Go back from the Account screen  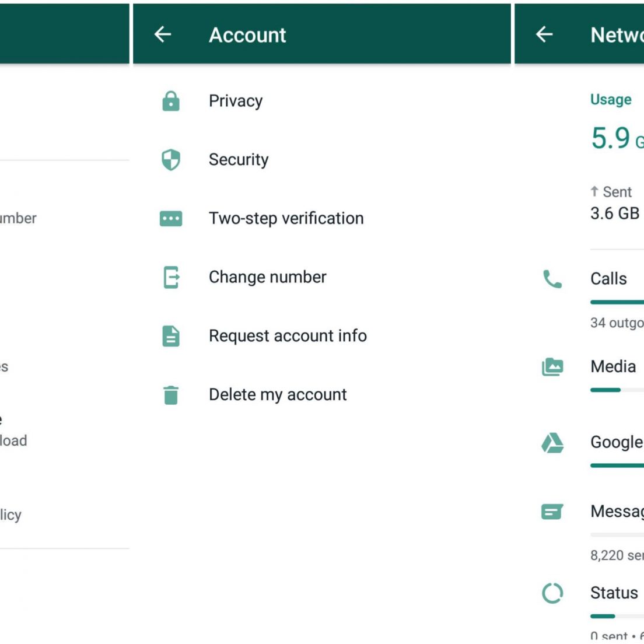163,35
